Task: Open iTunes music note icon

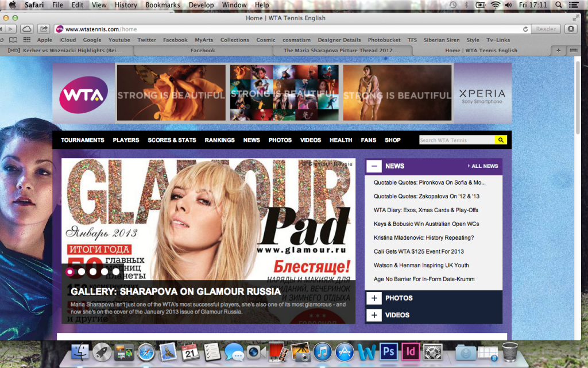Action: coord(322,352)
